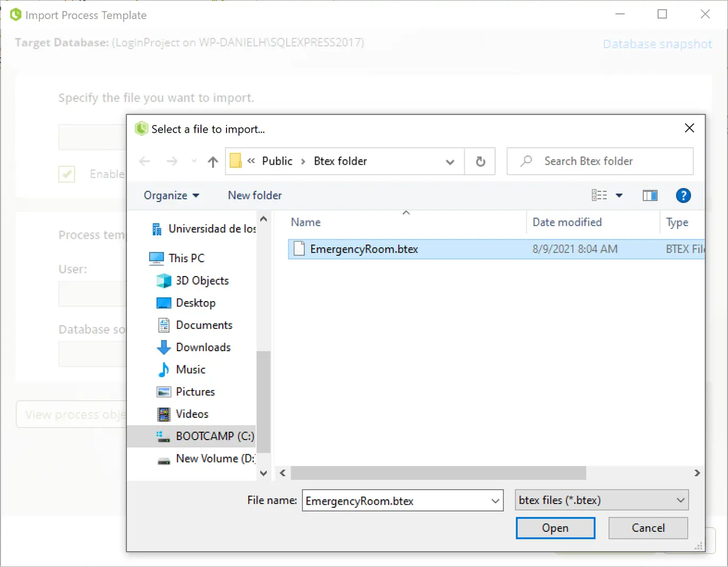Click the Public breadcrumb in address bar
728x567 pixels.
(x=277, y=161)
